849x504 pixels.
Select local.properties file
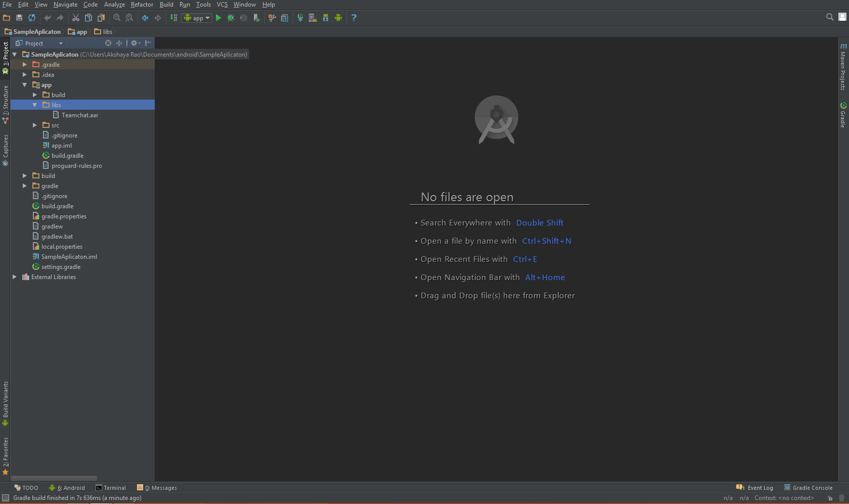[62, 247]
